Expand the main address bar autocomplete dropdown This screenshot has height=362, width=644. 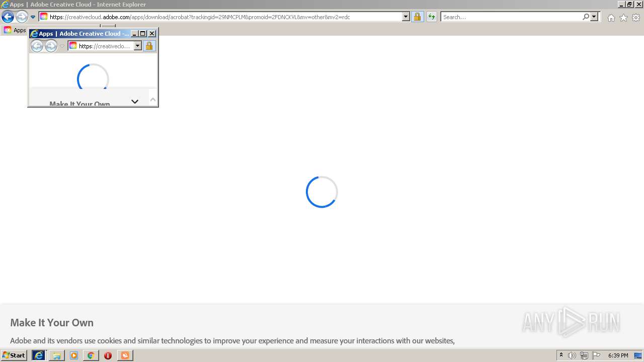click(x=406, y=17)
